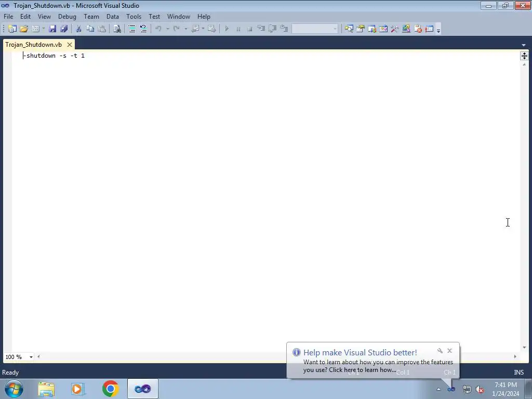Open the Undo history dropdown arrow
The width and height of the screenshot is (532, 399).
[x=167, y=29]
